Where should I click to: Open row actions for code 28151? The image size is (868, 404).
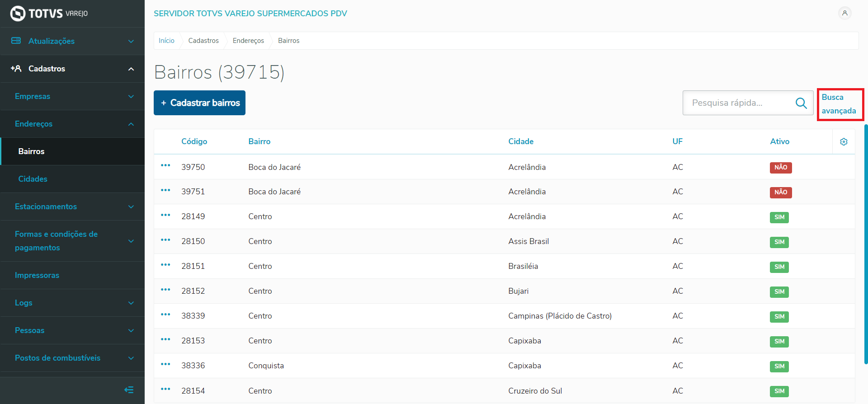click(x=165, y=265)
